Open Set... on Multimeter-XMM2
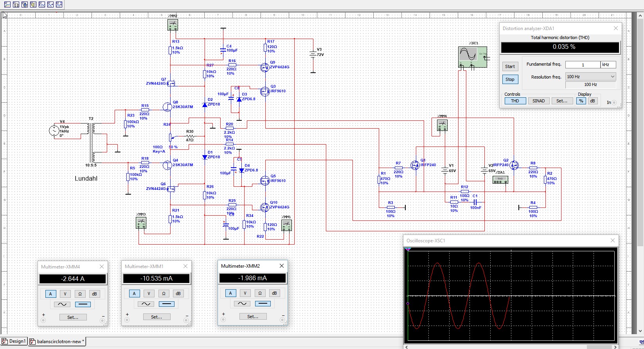Image resolution: width=644 pixels, height=349 pixels. [x=253, y=317]
